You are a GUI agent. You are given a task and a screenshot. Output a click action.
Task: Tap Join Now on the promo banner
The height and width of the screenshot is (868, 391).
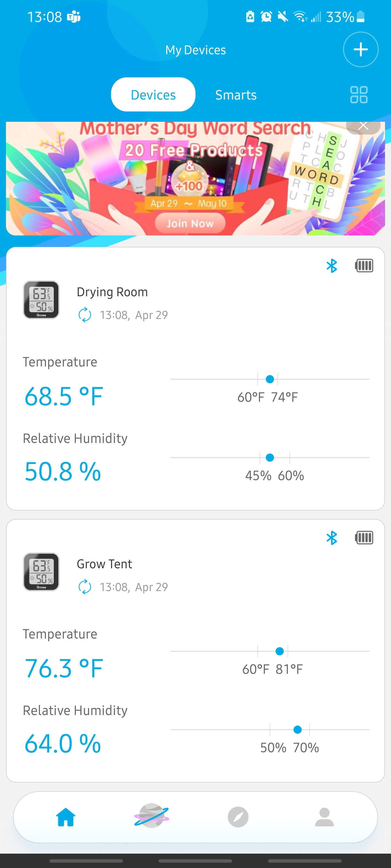pyautogui.click(x=190, y=224)
